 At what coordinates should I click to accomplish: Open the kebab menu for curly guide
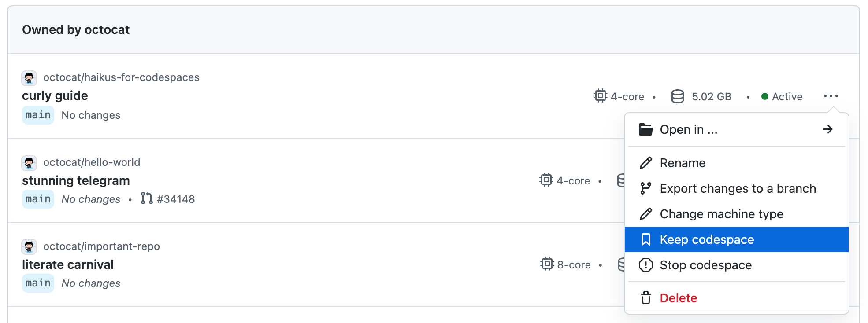pos(831,96)
